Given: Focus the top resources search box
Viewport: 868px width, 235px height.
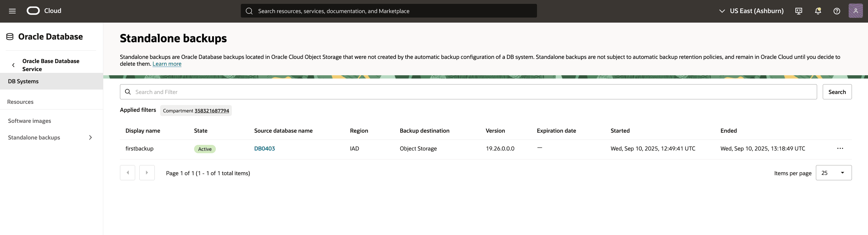Looking at the screenshot, I should 389,11.
